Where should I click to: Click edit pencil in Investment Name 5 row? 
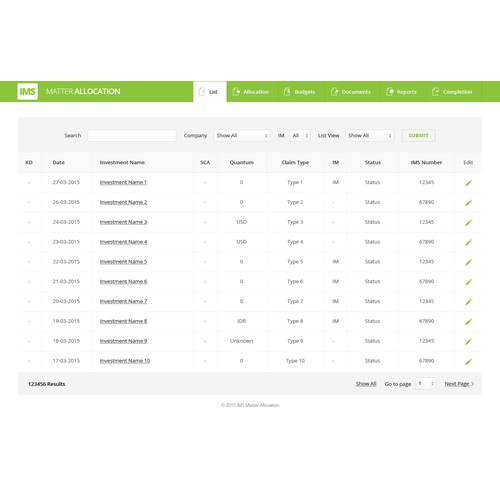[468, 262]
